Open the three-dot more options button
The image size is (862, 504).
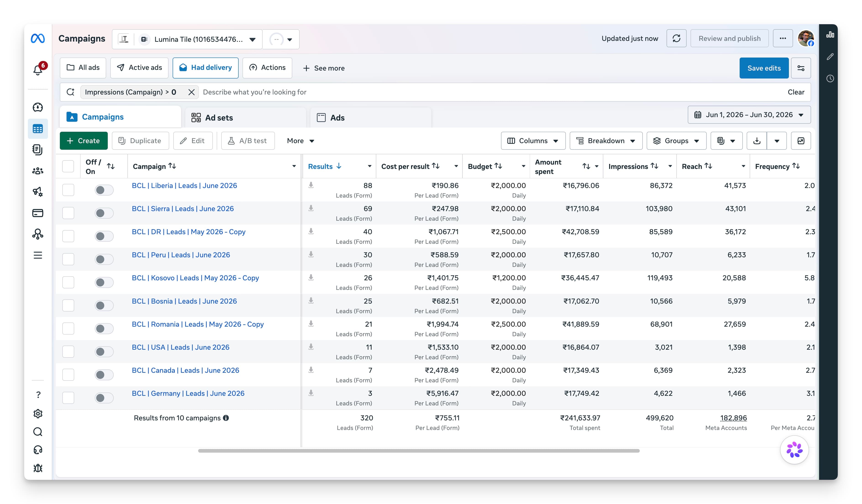pyautogui.click(x=783, y=38)
